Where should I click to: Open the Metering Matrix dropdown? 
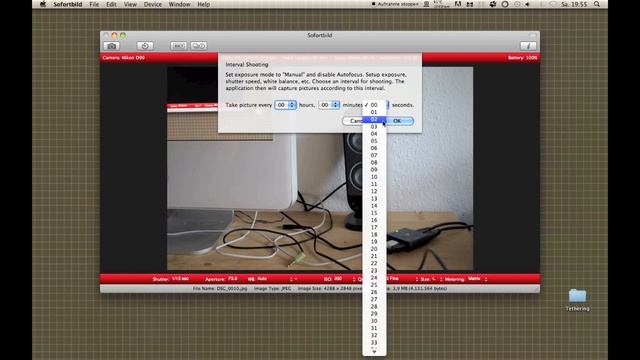467,279
